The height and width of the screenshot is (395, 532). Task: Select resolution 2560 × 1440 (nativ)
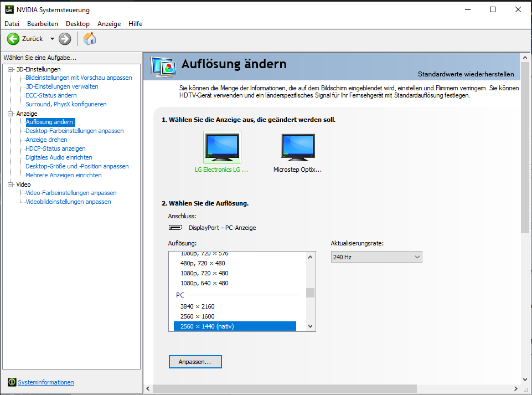coord(235,326)
